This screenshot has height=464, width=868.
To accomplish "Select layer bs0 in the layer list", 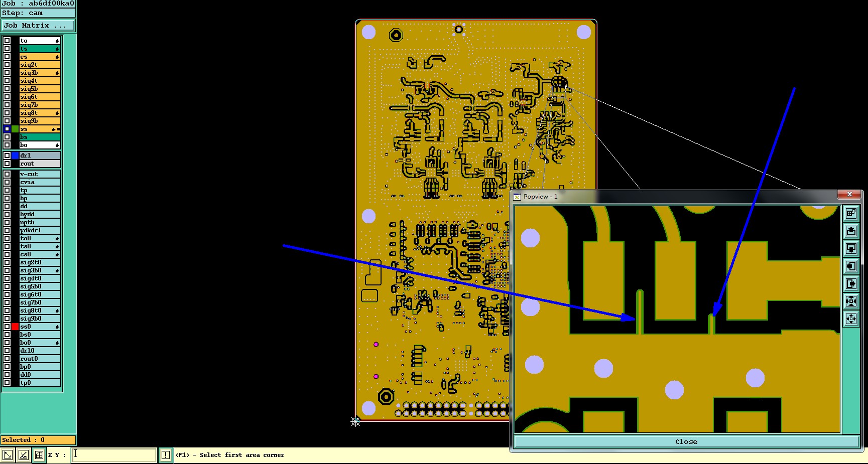I will click(40, 335).
